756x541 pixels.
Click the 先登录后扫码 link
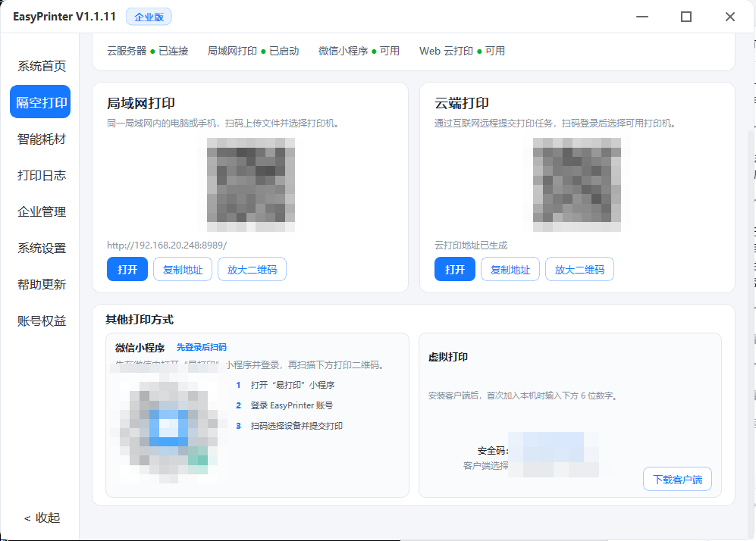tap(202, 347)
